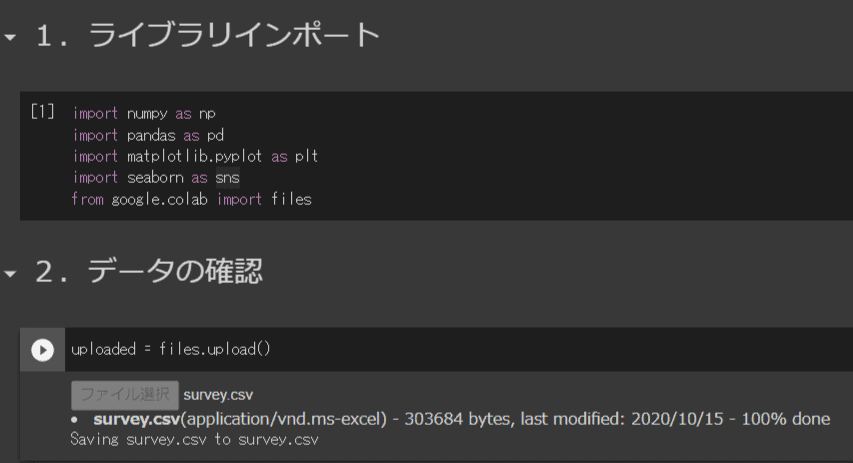Click the application/vnd.ms-excel MIME type text

(x=284, y=418)
